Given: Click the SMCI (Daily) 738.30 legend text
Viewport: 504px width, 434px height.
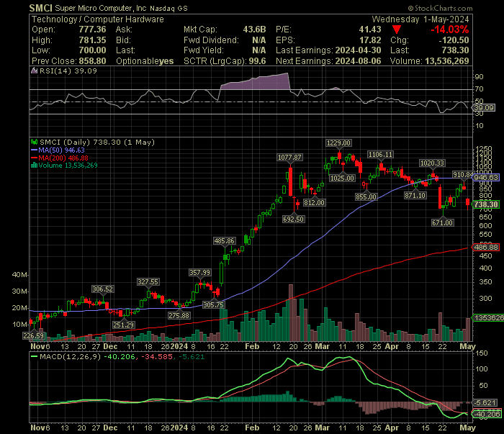Looking at the screenshot, I should pyautogui.click(x=97, y=142).
